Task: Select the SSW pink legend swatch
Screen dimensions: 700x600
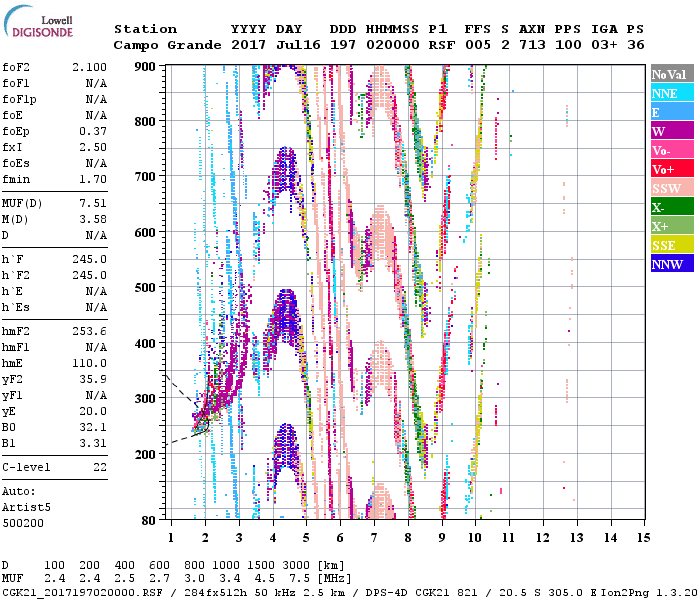Action: pyautogui.click(x=672, y=188)
